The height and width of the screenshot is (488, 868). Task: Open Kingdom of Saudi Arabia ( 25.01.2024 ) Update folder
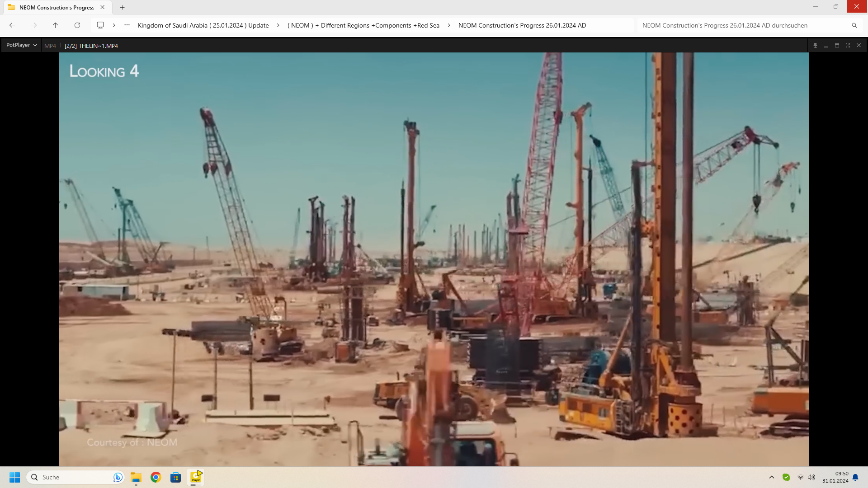click(203, 25)
